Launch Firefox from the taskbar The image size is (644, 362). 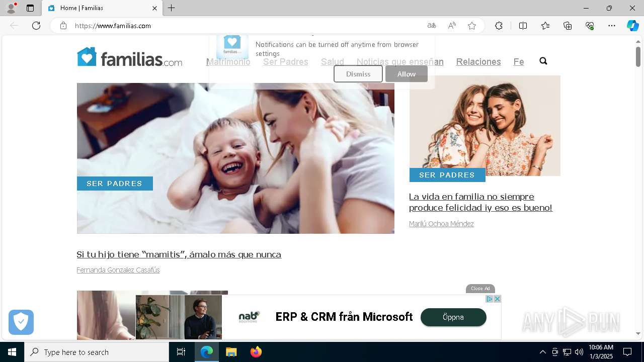[256, 352]
